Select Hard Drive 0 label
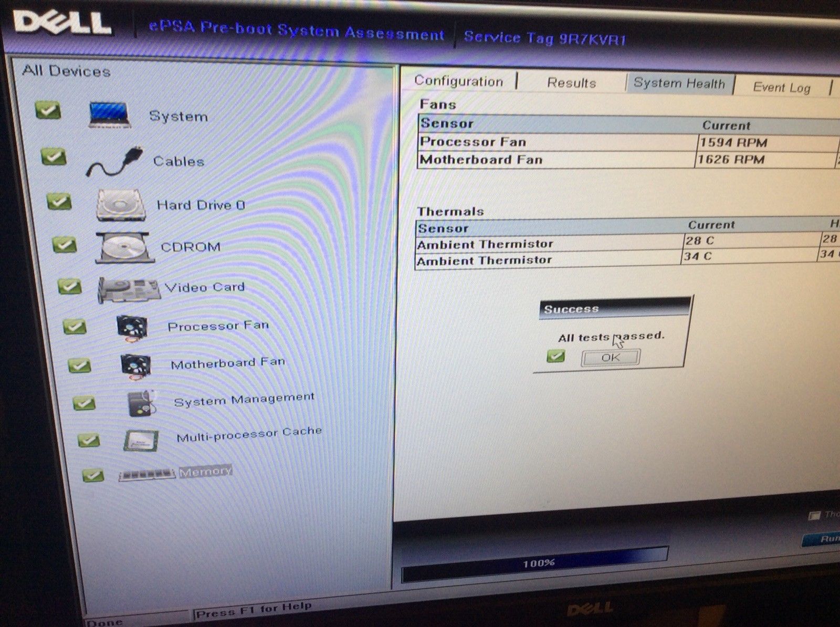This screenshot has height=627, width=840. tap(201, 204)
